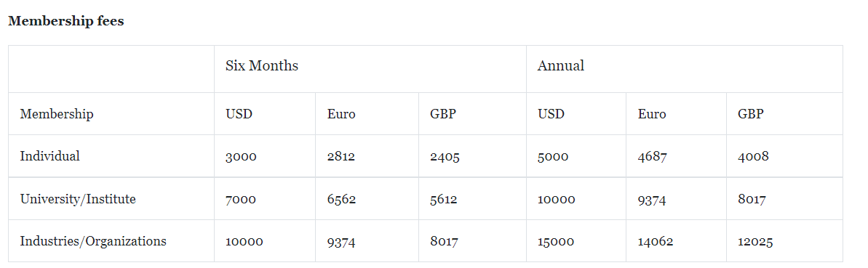Image resolution: width=868 pixels, height=268 pixels.
Task: Select Individual annual Euro value 4687
Action: [652, 157]
